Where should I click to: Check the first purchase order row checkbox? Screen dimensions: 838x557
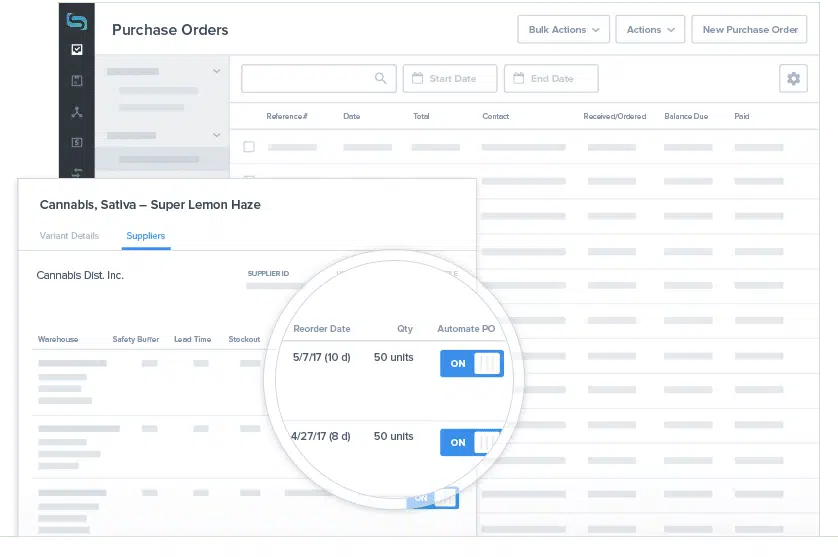pyautogui.click(x=249, y=147)
